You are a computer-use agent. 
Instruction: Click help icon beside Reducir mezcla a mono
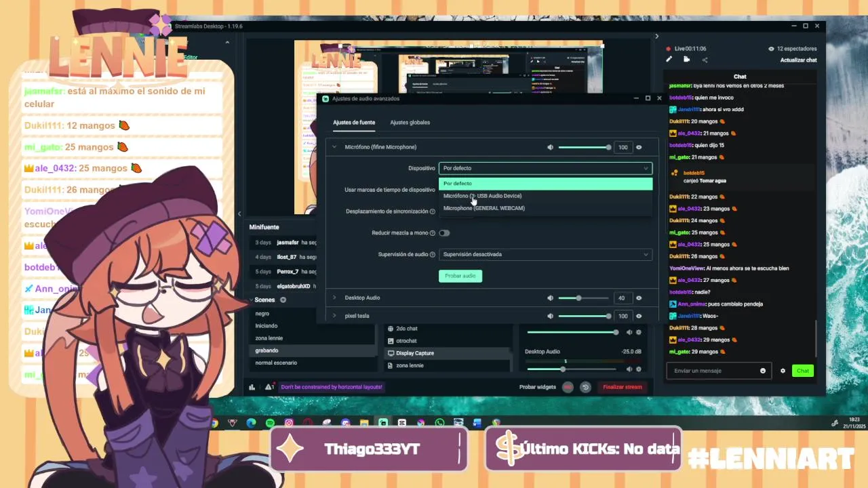pyautogui.click(x=432, y=233)
